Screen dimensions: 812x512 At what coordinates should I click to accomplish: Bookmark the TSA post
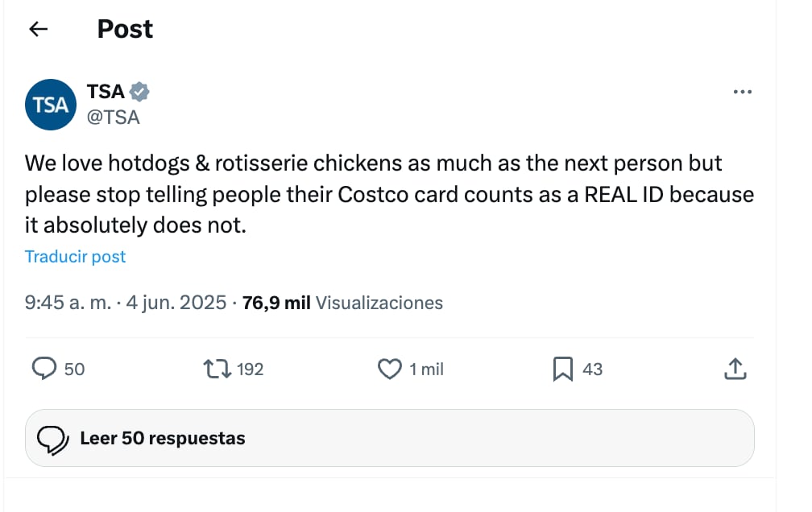(x=565, y=369)
